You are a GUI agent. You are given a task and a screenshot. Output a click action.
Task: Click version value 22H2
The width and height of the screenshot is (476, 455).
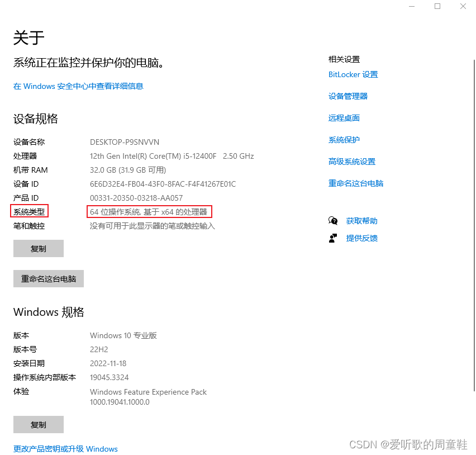click(99, 349)
